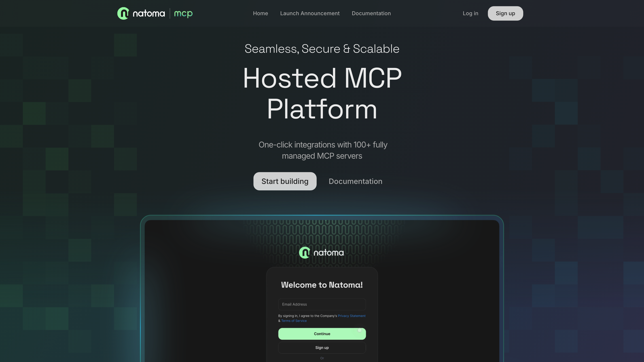Click the 'Welcome to Natoma!' heading

coord(322,285)
